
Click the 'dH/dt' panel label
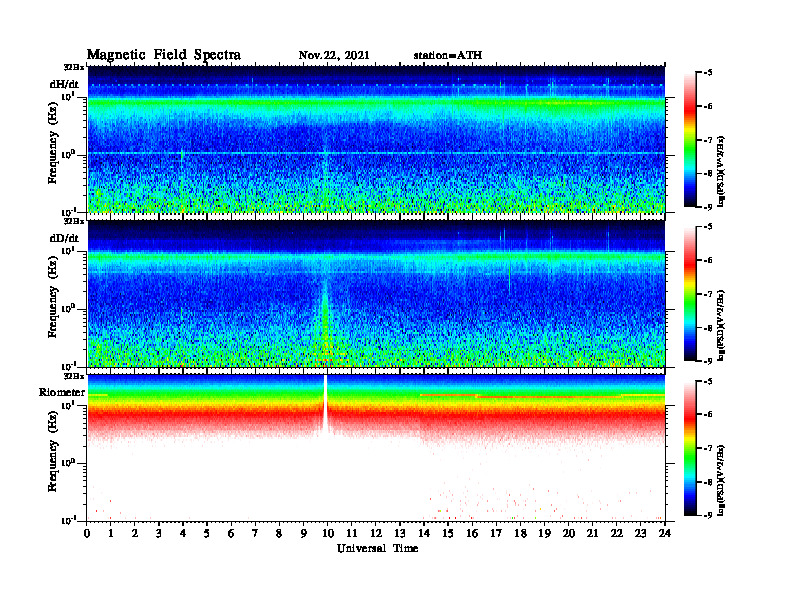(64, 84)
